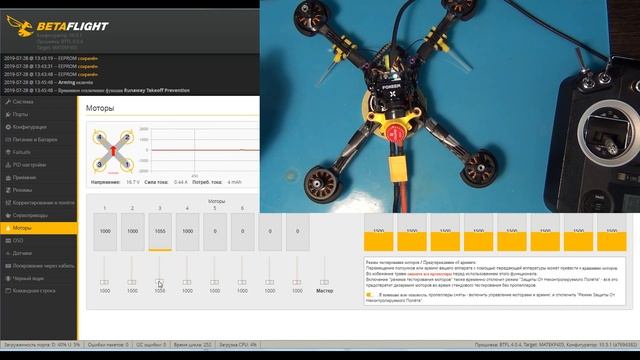Click the Betaflight bee logo
Screen dimensions: 640x360
coord(20,26)
